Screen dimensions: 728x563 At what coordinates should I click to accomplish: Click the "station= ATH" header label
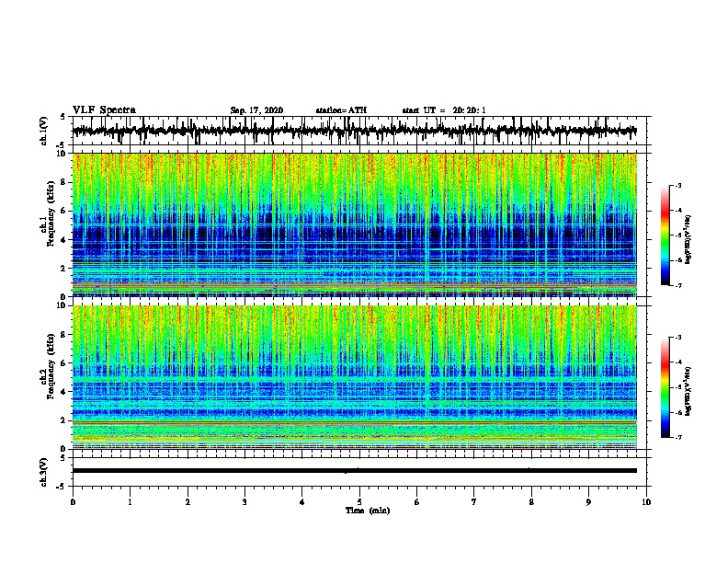341,110
